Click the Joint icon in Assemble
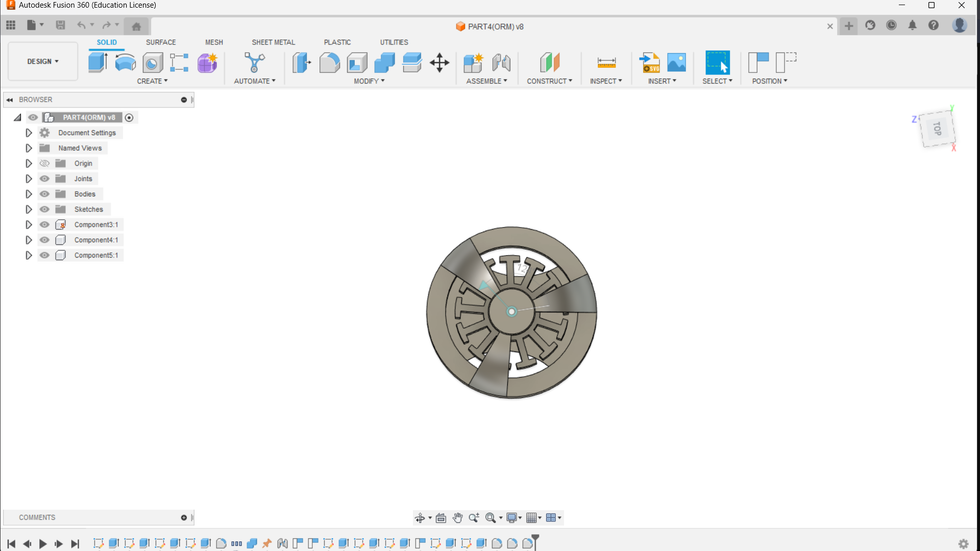 pos(501,62)
